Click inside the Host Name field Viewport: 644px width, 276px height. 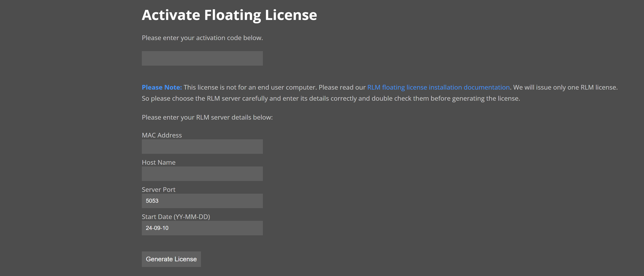point(202,174)
